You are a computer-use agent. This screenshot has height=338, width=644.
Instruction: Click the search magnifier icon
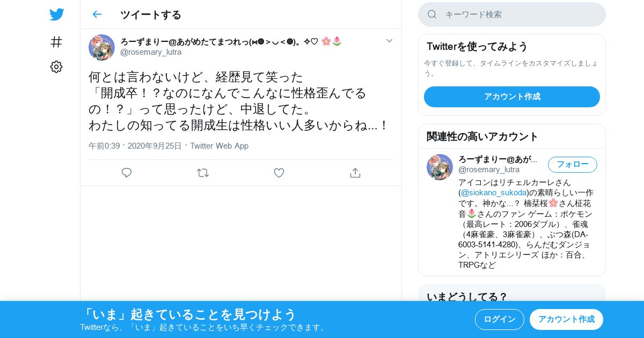[432, 14]
